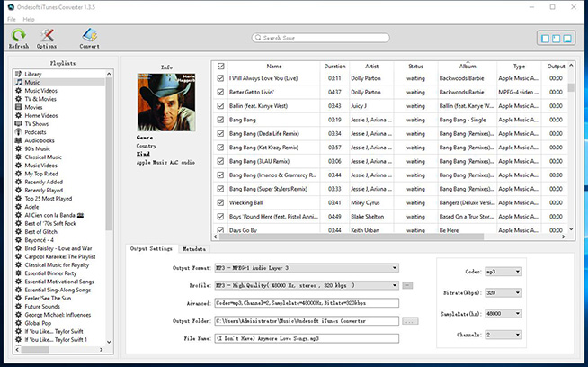The image size is (588, 367).
Task: Uncheck Ballin (feat. Kanye West)
Action: tap(220, 106)
